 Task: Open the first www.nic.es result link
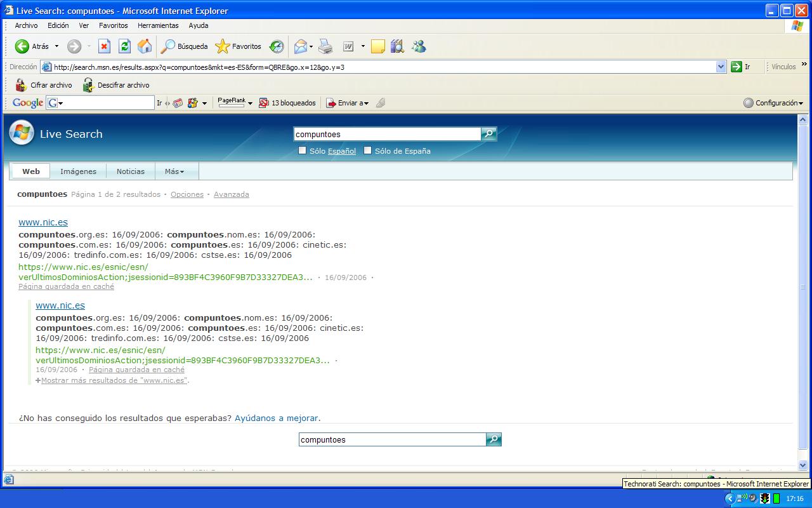pos(43,222)
